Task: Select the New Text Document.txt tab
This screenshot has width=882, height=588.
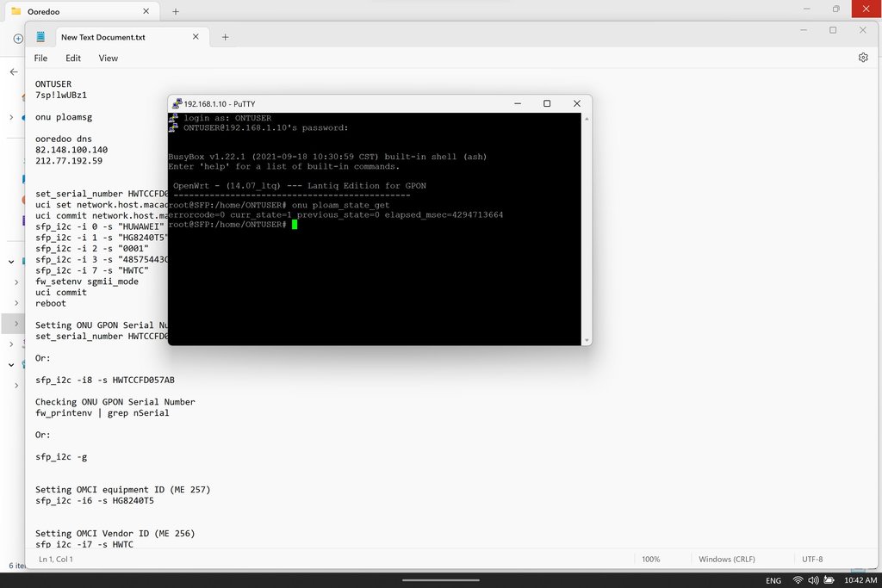Action: point(102,37)
